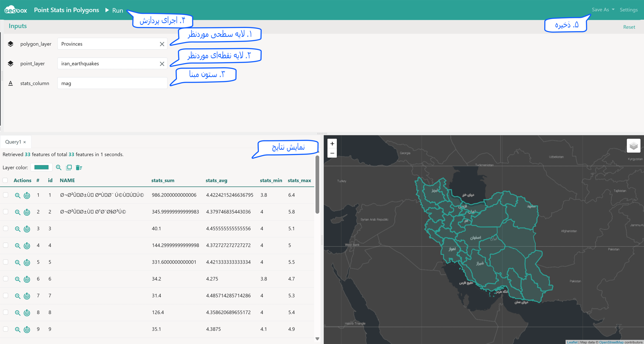The image size is (644, 344).
Task: Click the select-all features icon beside layer color
Action: tap(69, 167)
